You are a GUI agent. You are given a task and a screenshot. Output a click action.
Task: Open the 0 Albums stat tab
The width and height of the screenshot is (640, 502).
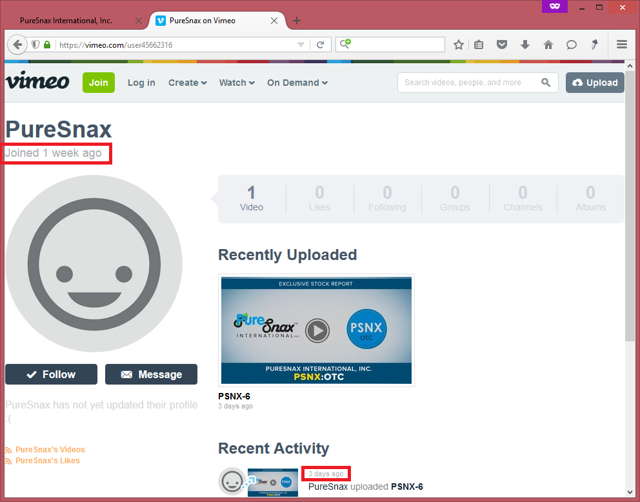[591, 199]
